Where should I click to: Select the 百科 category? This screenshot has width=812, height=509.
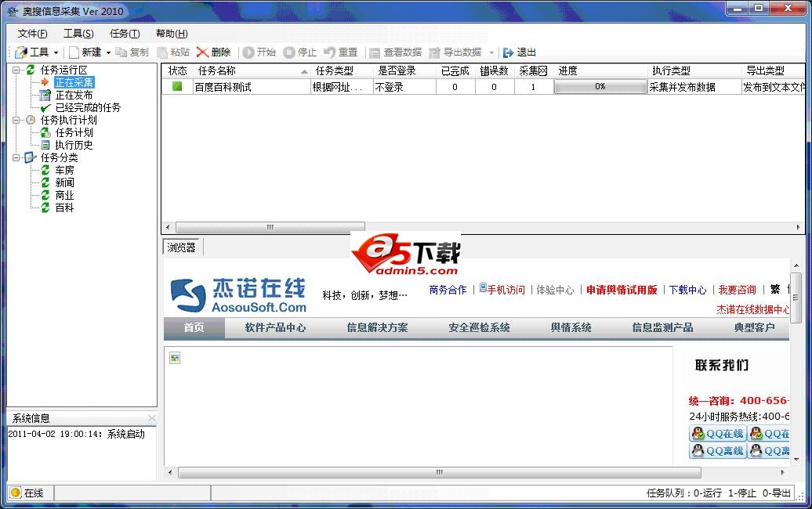65,208
